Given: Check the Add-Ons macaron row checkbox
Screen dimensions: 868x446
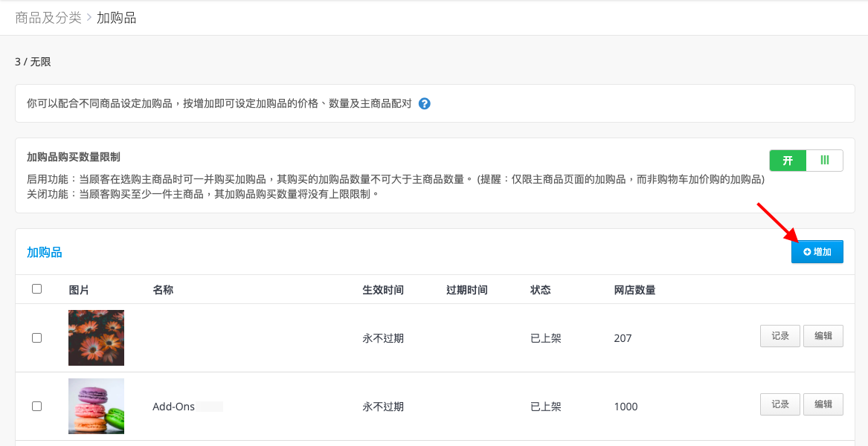Looking at the screenshot, I should coord(37,406).
